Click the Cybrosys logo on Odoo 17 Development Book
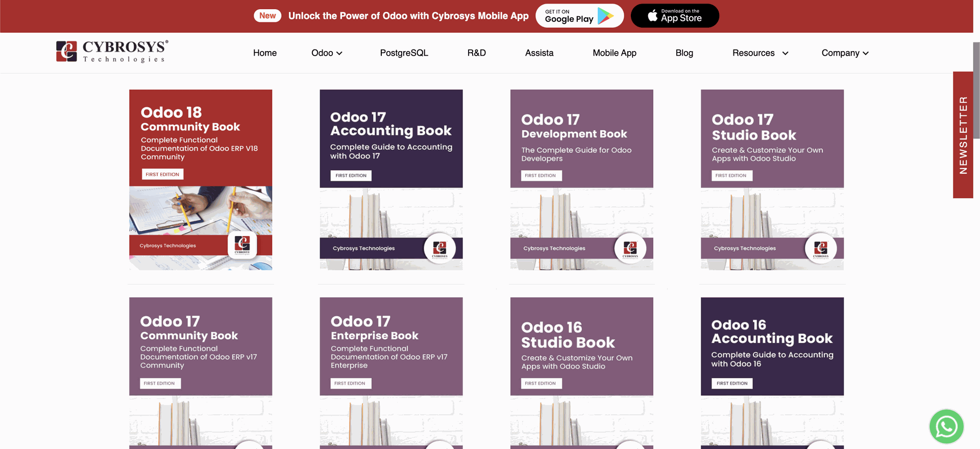Viewport: 980px width, 449px height. (x=630, y=249)
